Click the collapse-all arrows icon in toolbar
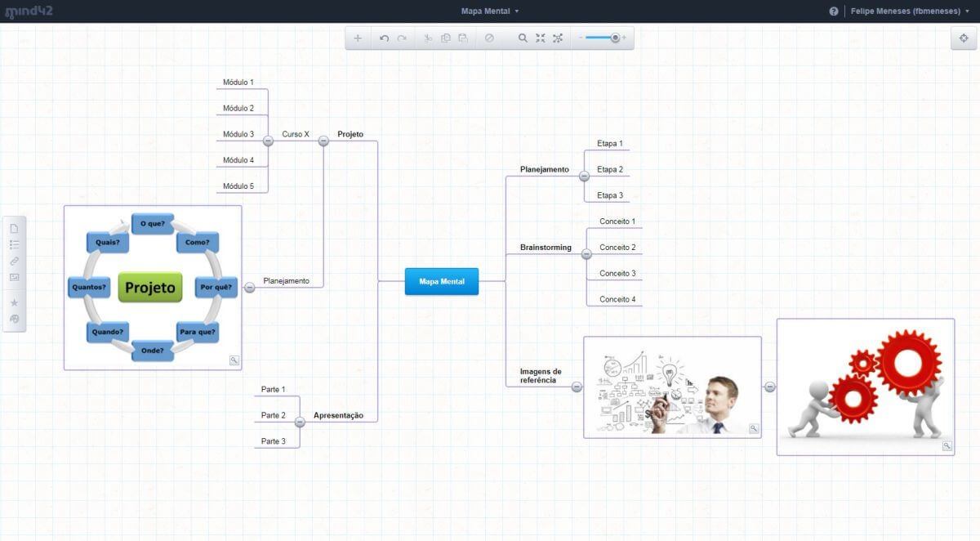 (540, 38)
